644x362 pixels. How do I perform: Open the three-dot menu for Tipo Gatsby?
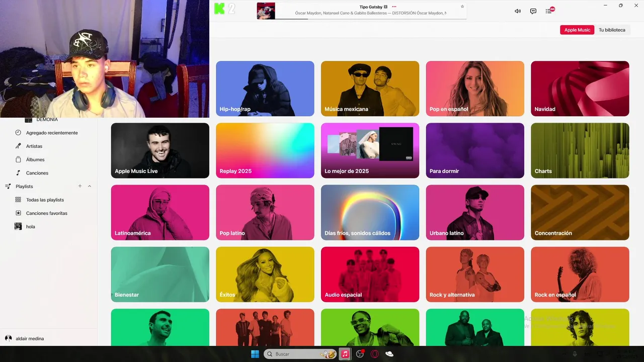[x=394, y=7]
